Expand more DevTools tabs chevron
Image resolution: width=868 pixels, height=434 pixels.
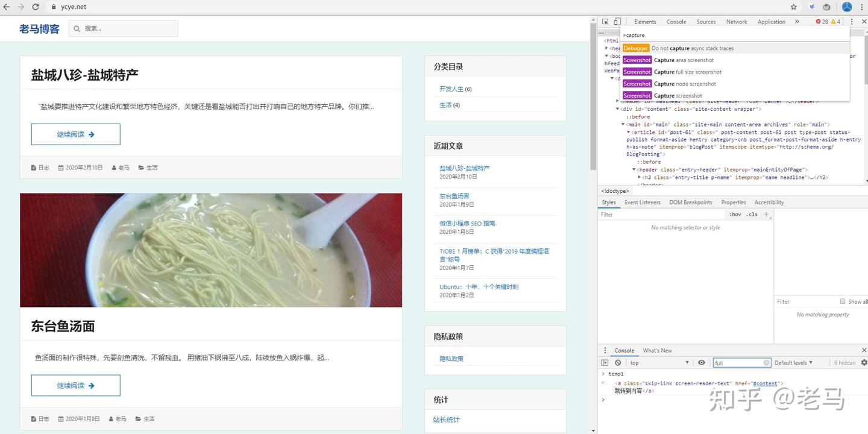coord(797,22)
